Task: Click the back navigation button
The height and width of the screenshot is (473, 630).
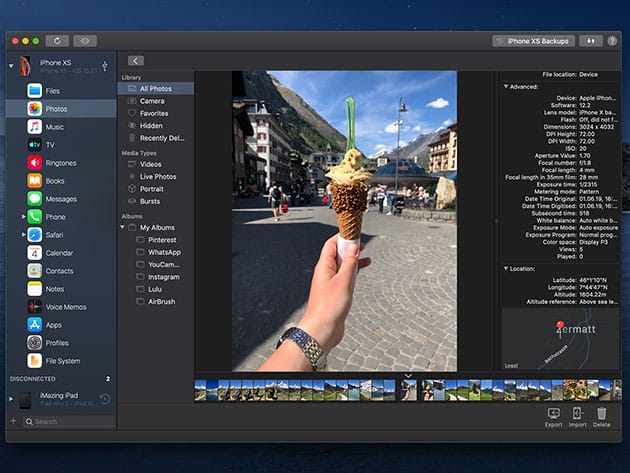Action: 135,61
